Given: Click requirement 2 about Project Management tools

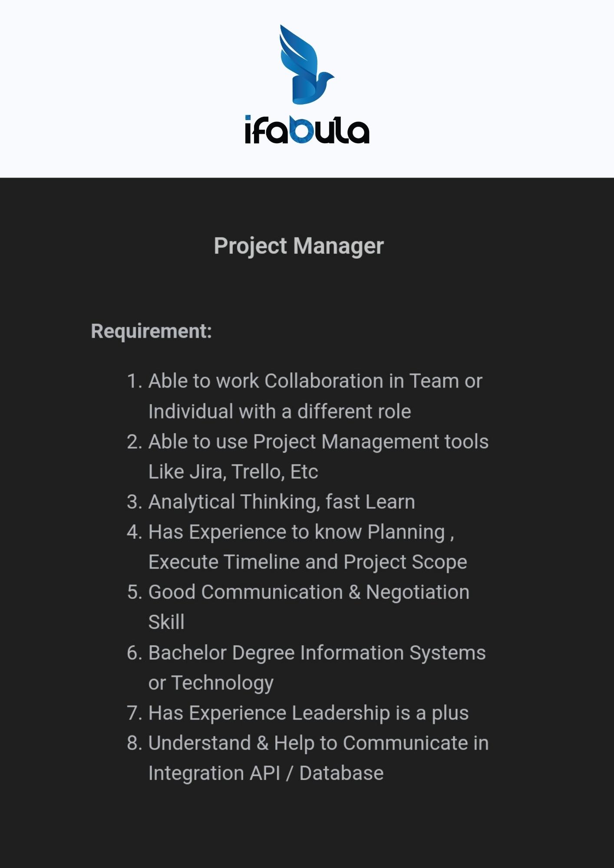Looking at the screenshot, I should [308, 442].
